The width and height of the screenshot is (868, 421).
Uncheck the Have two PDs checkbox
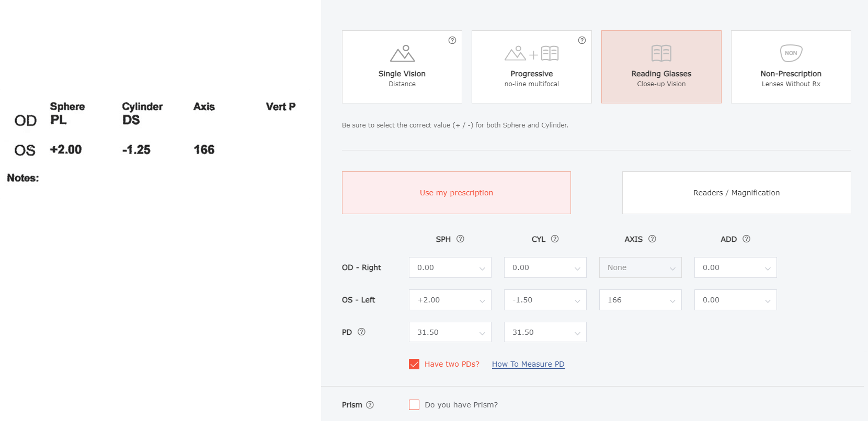coord(414,364)
